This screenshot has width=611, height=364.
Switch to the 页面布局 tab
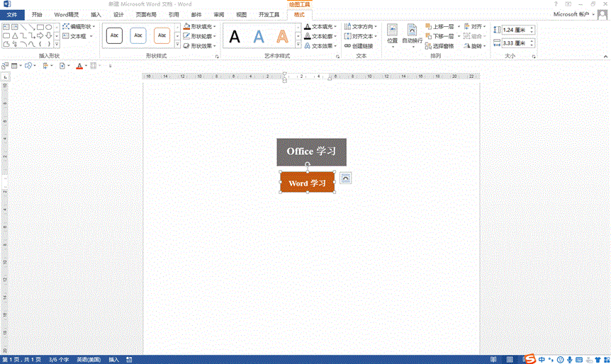[x=146, y=14]
